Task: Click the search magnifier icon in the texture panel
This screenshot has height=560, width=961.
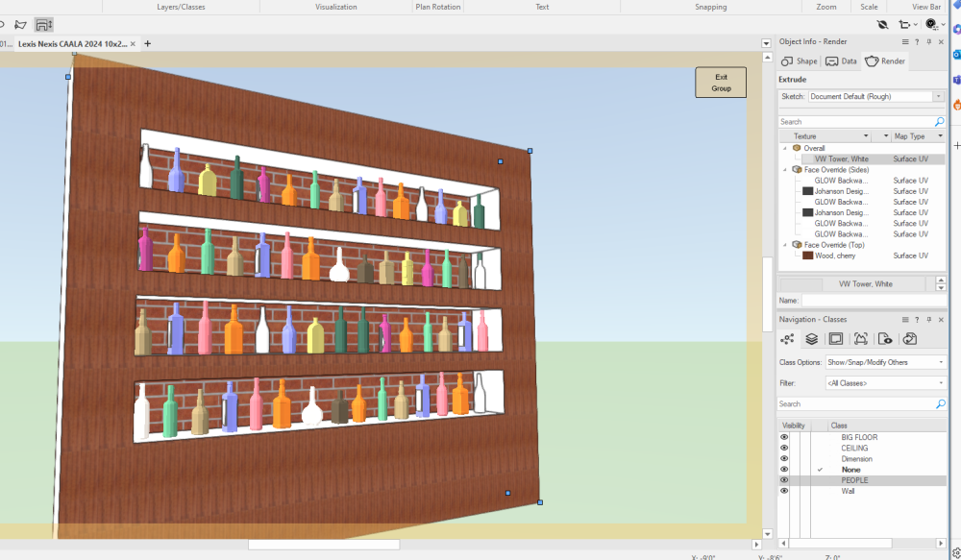Action: point(939,121)
